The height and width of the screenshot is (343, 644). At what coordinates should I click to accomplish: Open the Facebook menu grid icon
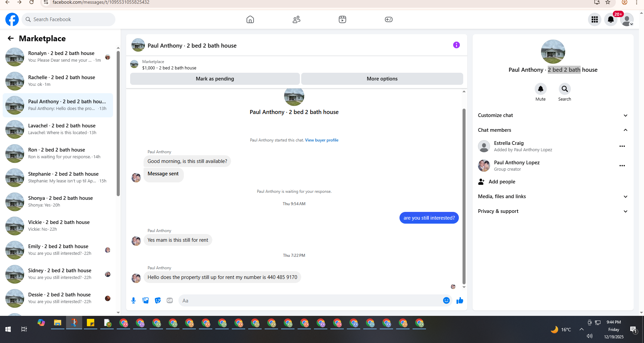coord(595,19)
